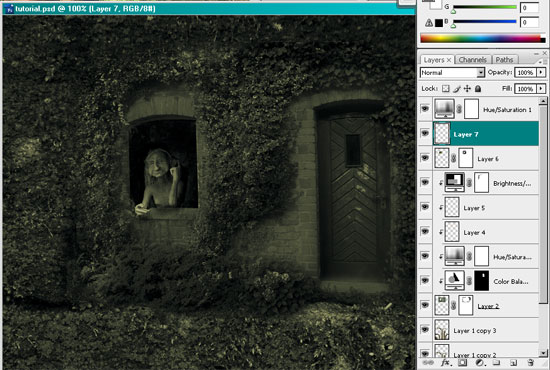Click Color Balance adjustment layer icon
The width and height of the screenshot is (550, 370).
coord(455,281)
